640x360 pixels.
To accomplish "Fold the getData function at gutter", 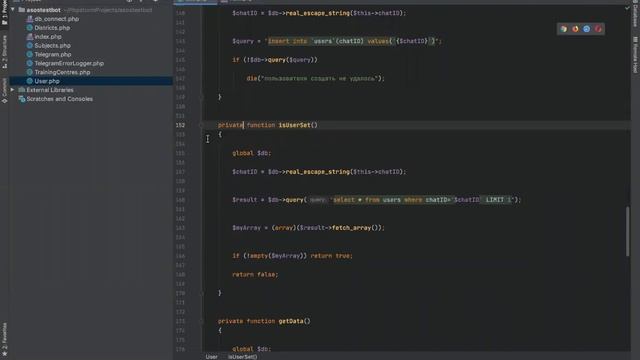I will tap(201, 321).
